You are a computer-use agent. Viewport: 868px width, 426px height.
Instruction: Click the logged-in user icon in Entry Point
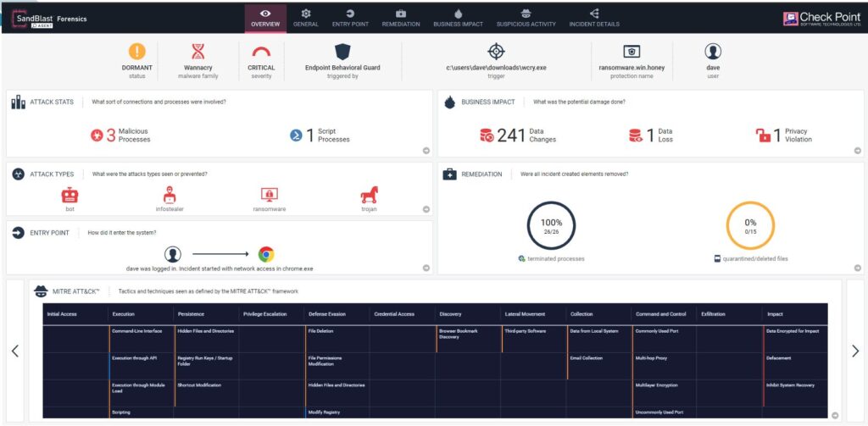coord(173,254)
